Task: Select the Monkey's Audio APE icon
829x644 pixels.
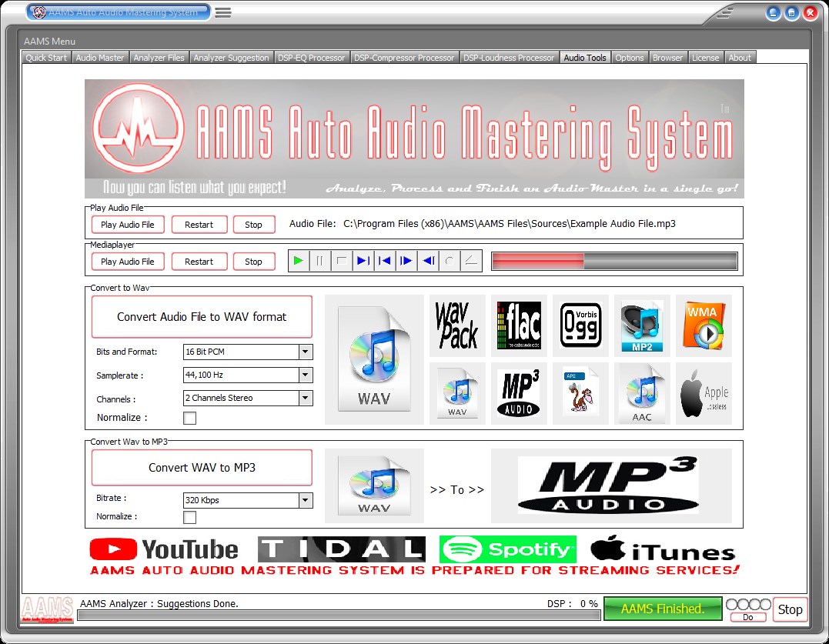Action: pos(580,393)
